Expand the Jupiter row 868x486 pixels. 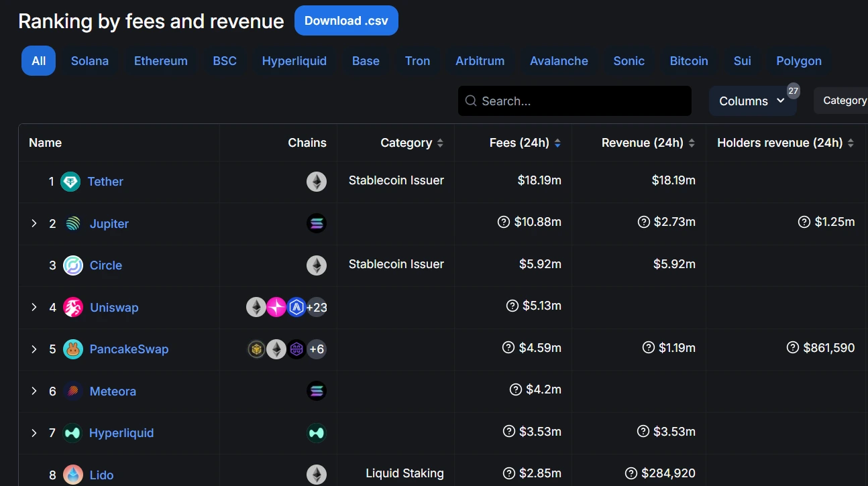34,223
